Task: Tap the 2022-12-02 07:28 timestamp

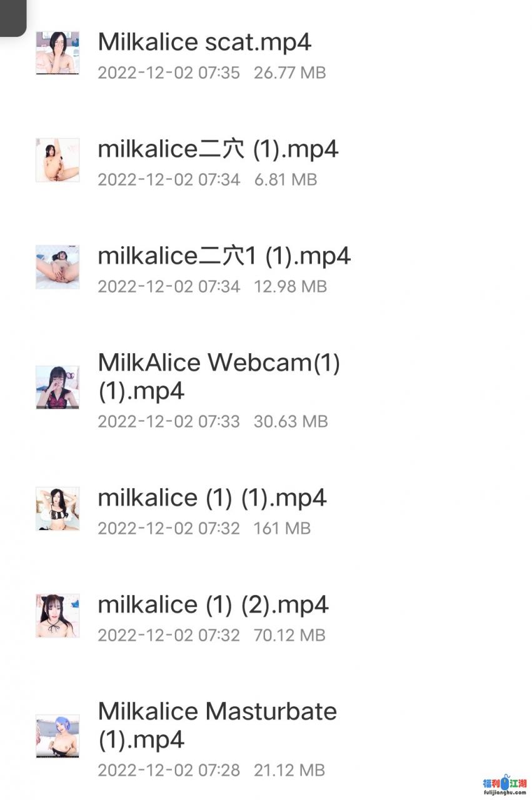Action: [x=169, y=770]
